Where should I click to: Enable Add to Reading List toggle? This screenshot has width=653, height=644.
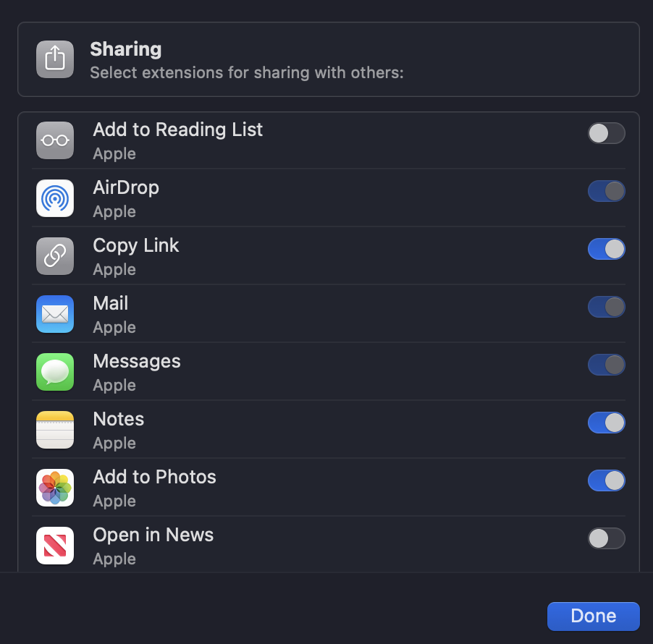click(607, 133)
